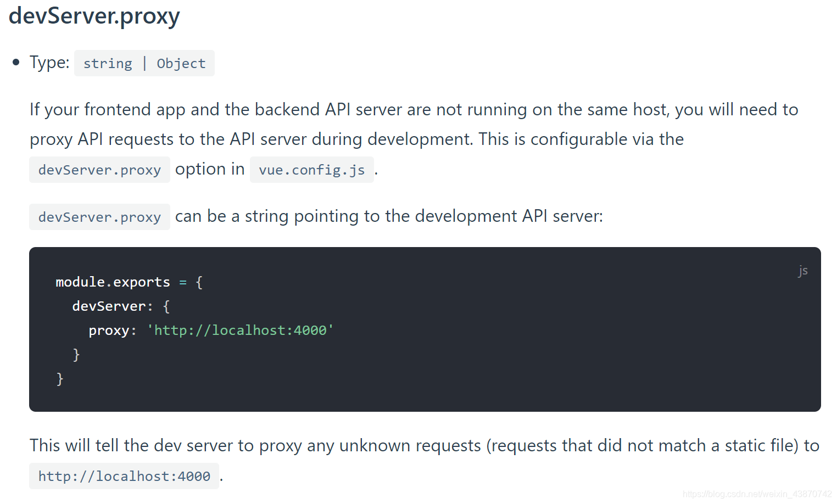Viewport: 837px width, 504px height.
Task: Click the dark code block background
Action: pos(494,384)
